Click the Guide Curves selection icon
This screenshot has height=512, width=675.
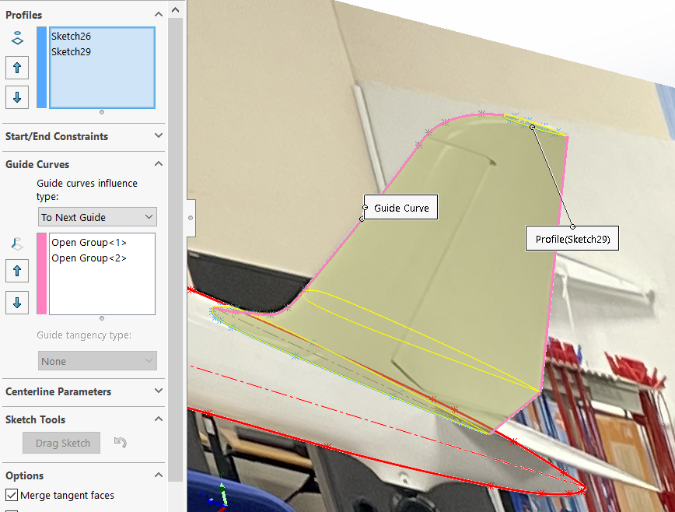17,243
